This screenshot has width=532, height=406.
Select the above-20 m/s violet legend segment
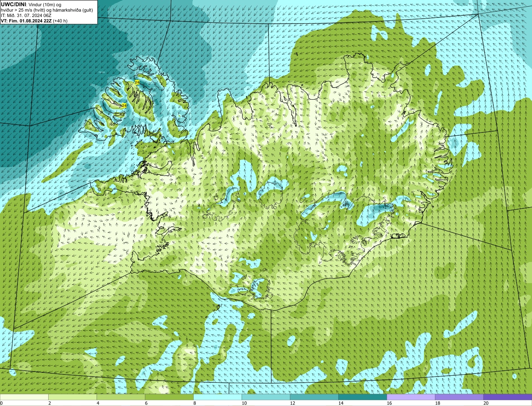507,397
